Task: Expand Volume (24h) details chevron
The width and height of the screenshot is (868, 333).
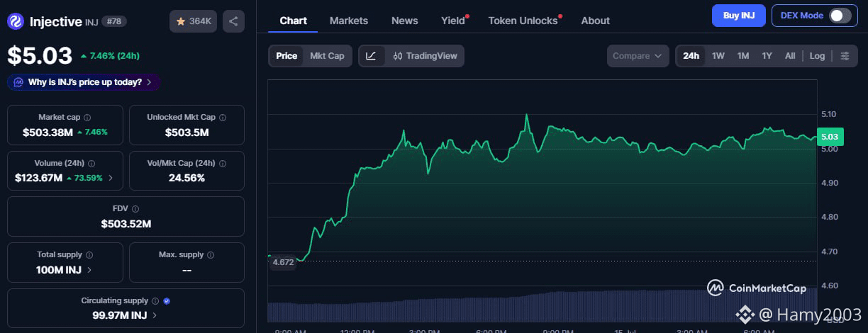Action: point(110,178)
